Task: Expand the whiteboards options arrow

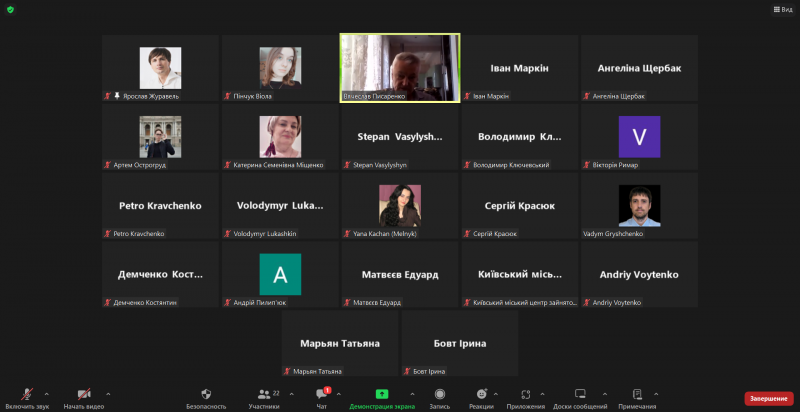Action: [x=605, y=394]
